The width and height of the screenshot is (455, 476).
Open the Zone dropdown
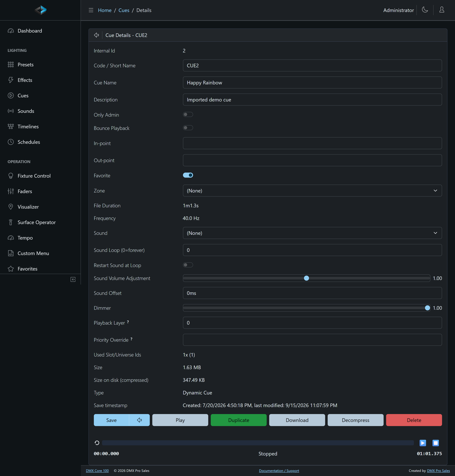[x=312, y=191]
